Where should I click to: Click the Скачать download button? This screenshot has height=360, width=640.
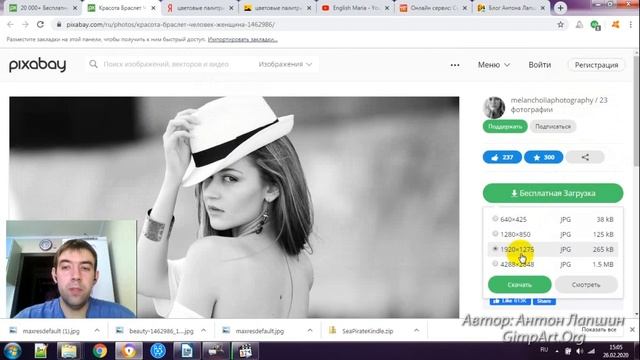(520, 284)
